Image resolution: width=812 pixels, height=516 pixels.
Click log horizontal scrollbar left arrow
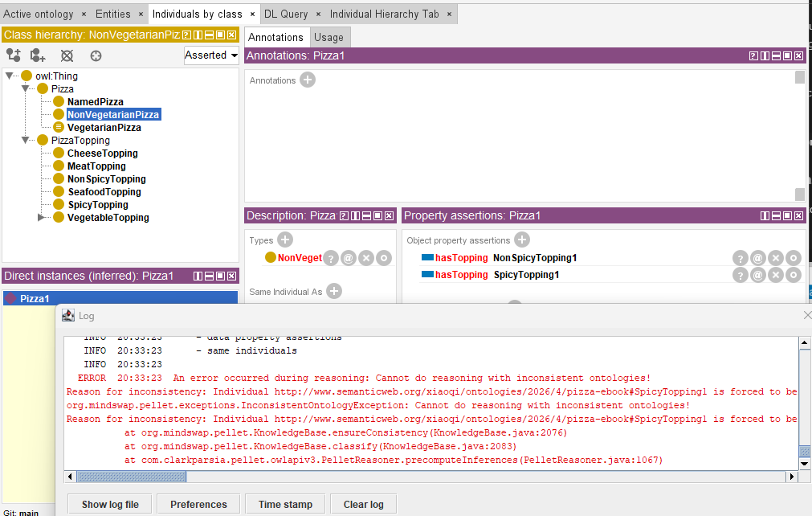(x=71, y=476)
